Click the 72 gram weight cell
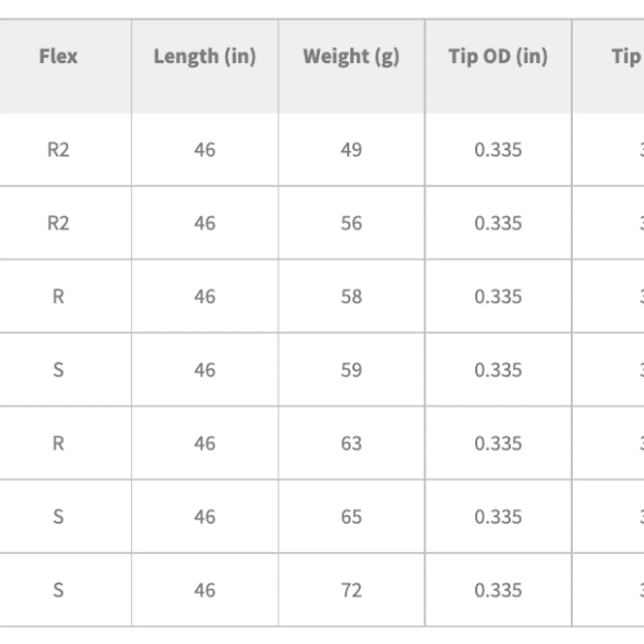Screen dimensions: 644x644 click(x=351, y=590)
